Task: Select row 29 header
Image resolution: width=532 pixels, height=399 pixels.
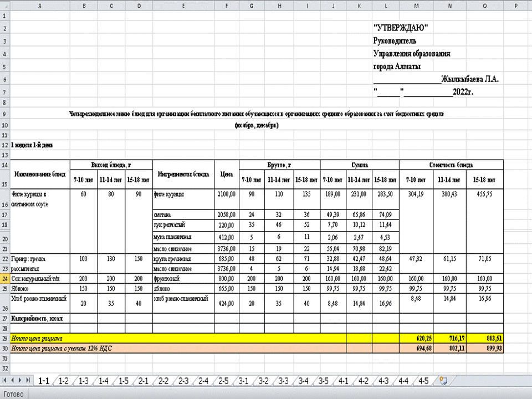Action: [5, 337]
